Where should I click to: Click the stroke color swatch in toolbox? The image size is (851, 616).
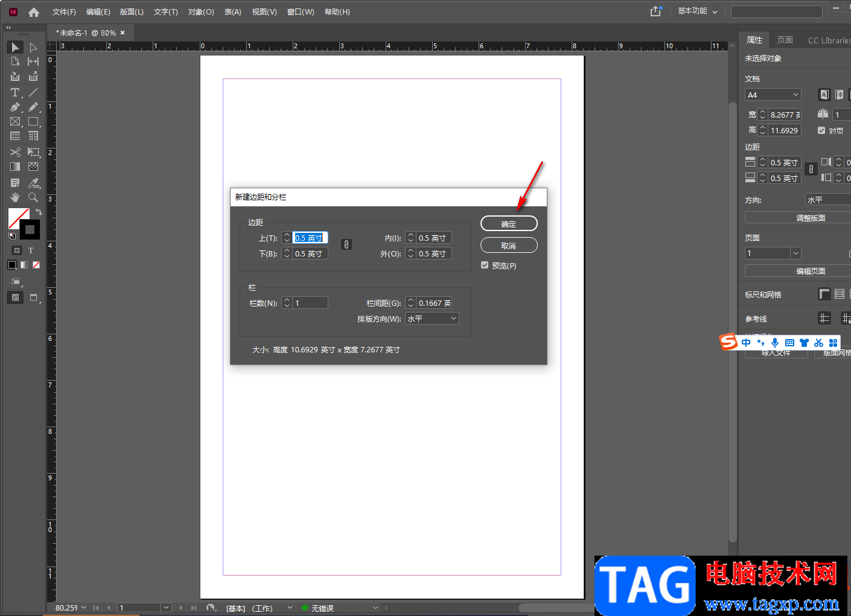tap(30, 230)
